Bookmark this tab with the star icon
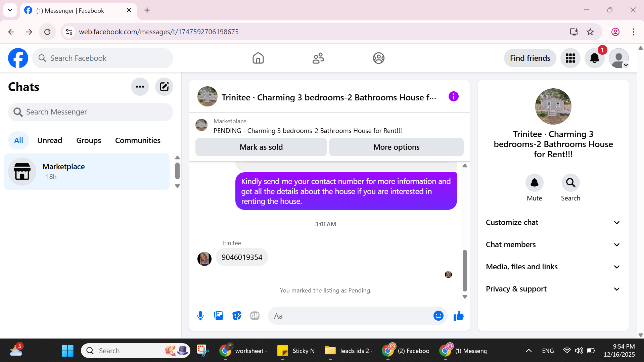The image size is (644, 362). (590, 32)
